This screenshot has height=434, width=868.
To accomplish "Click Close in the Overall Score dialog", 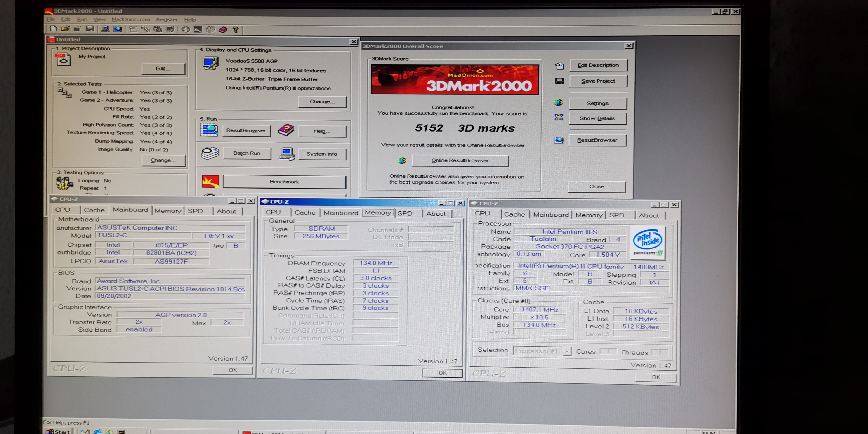I will (x=597, y=186).
